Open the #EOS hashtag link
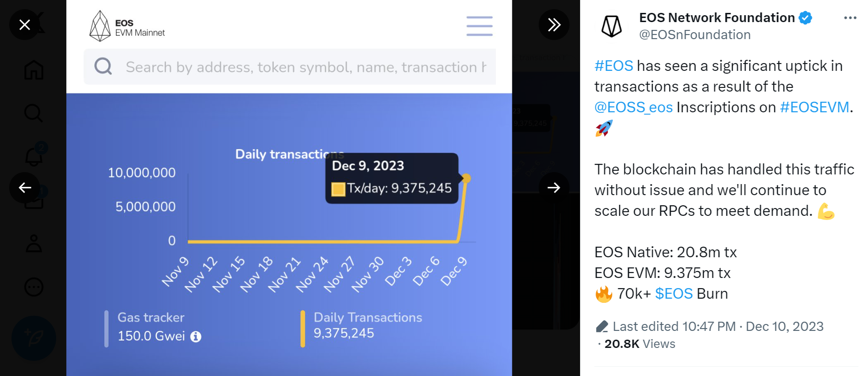Viewport: 868px width, 376px height. [x=614, y=66]
